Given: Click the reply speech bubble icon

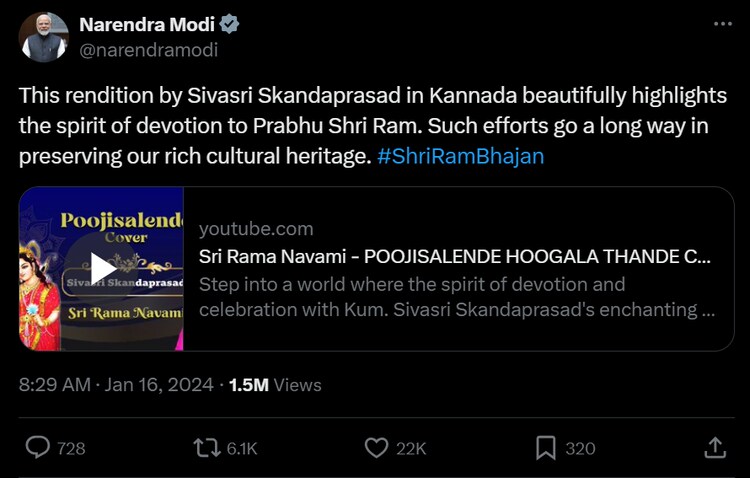Looking at the screenshot, I should [x=38, y=448].
